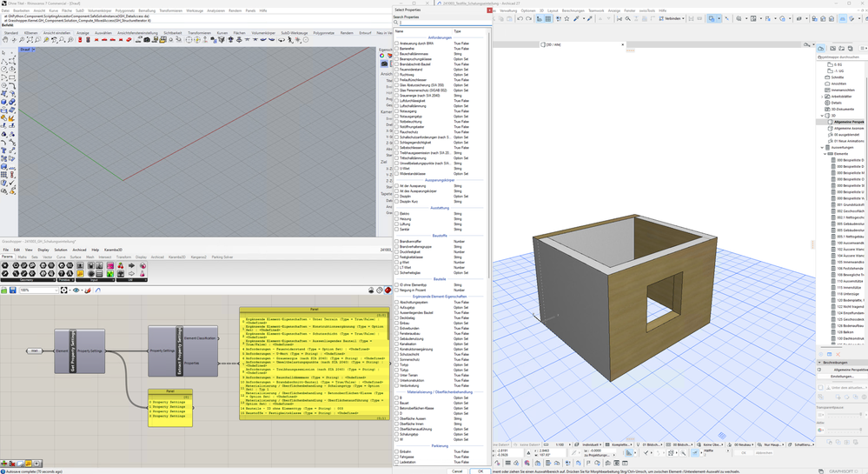
Task: Toggle the Feuerwiderstand checkbox
Action: coord(397,70)
